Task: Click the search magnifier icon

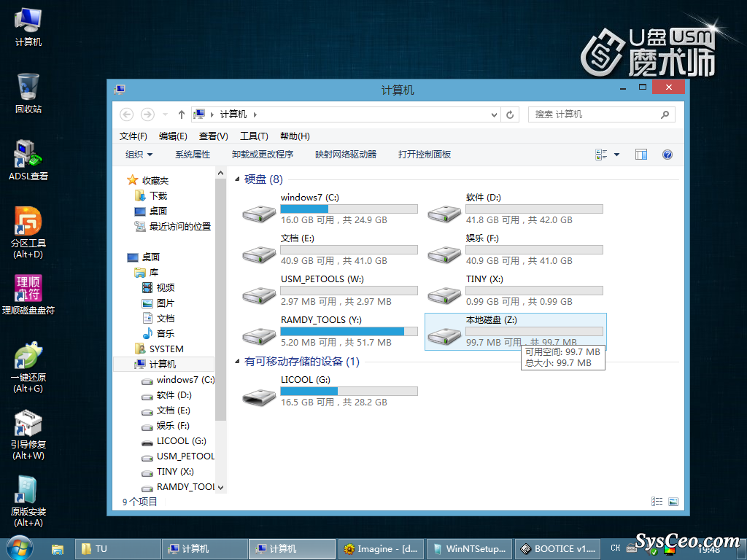Action: (665, 114)
